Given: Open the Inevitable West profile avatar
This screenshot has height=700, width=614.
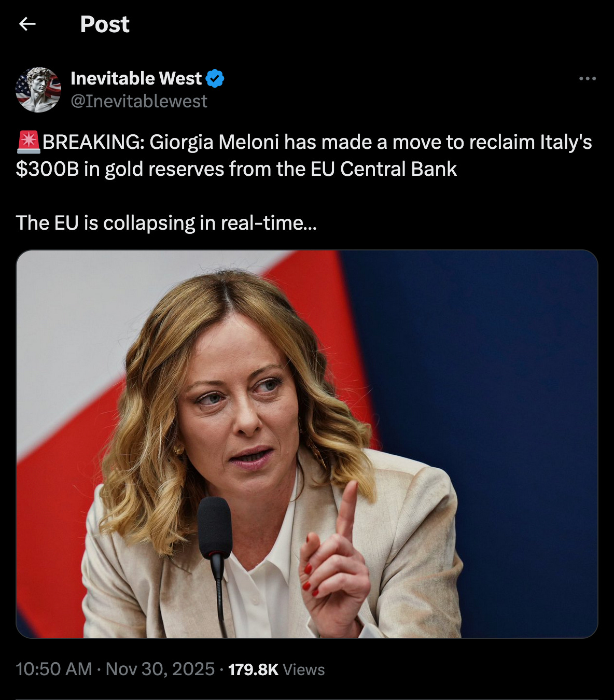Looking at the screenshot, I should [38, 90].
